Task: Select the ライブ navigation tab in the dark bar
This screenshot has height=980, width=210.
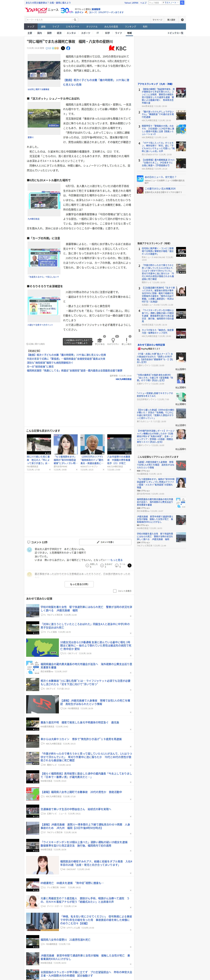Action: point(56,27)
